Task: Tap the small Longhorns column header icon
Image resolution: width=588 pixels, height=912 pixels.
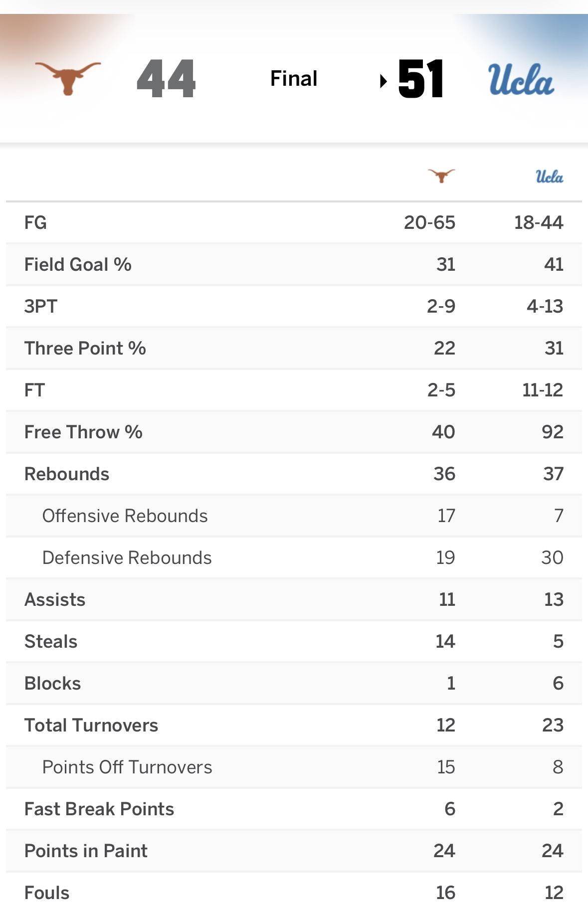Action: tap(441, 176)
